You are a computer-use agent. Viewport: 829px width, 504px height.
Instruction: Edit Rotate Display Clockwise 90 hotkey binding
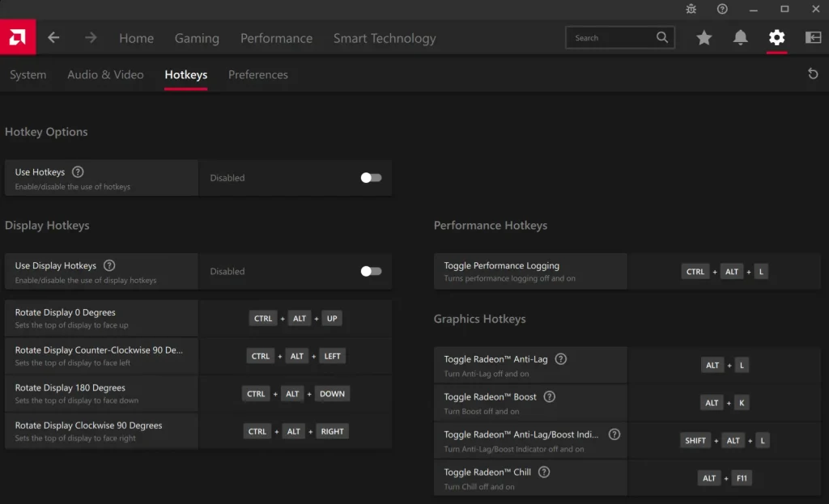[295, 431]
